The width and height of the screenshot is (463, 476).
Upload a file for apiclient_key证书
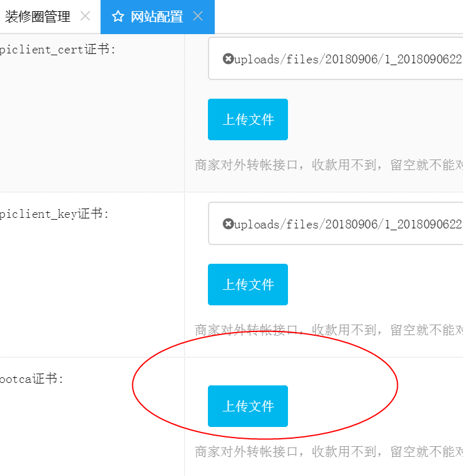(248, 285)
